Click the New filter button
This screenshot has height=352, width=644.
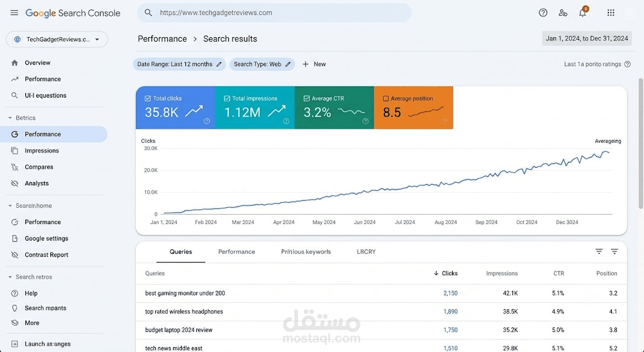[314, 64]
